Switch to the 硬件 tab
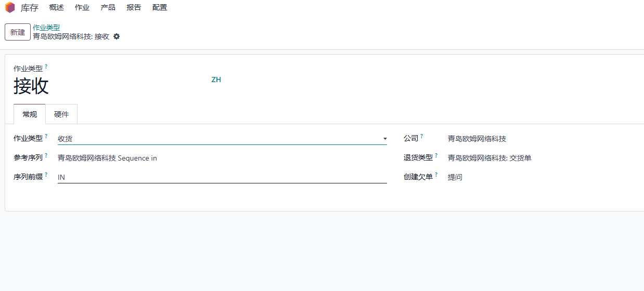Viewport: 644px width, 291px height. [61, 114]
